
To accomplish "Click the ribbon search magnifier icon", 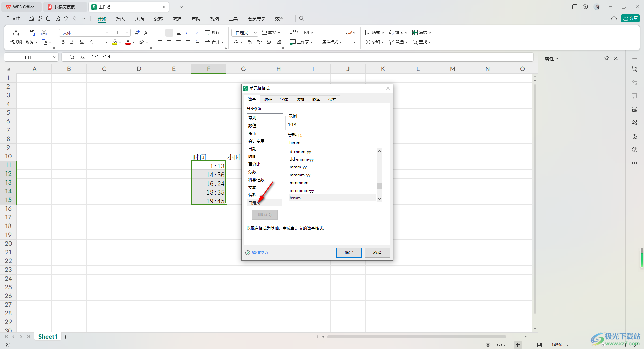I will [302, 19].
